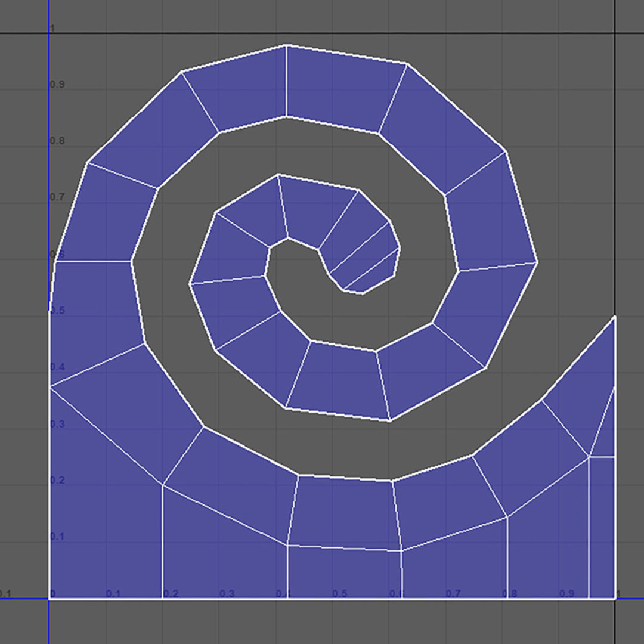The width and height of the screenshot is (644, 644).
Task: Click the V-axis grid label 0.9
Action: 57,84
